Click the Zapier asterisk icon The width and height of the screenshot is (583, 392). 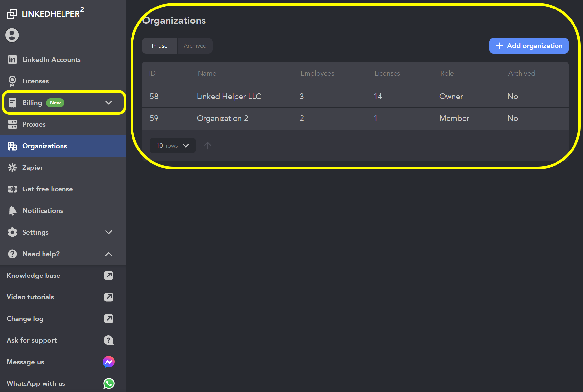pos(12,168)
